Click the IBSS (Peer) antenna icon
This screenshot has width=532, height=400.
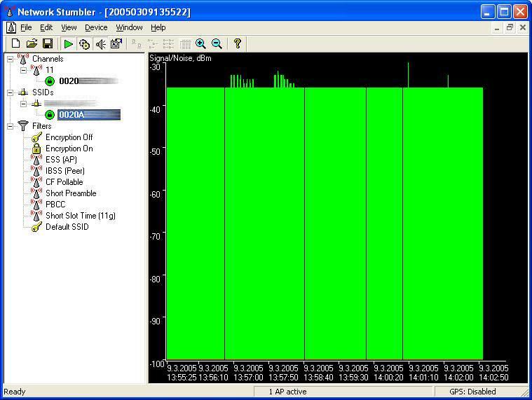(x=36, y=170)
